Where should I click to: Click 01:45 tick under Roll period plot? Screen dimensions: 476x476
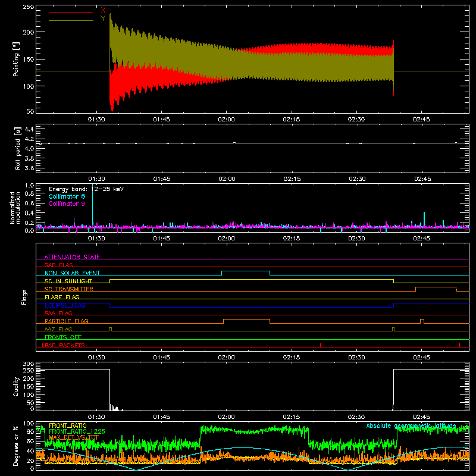[x=161, y=179]
